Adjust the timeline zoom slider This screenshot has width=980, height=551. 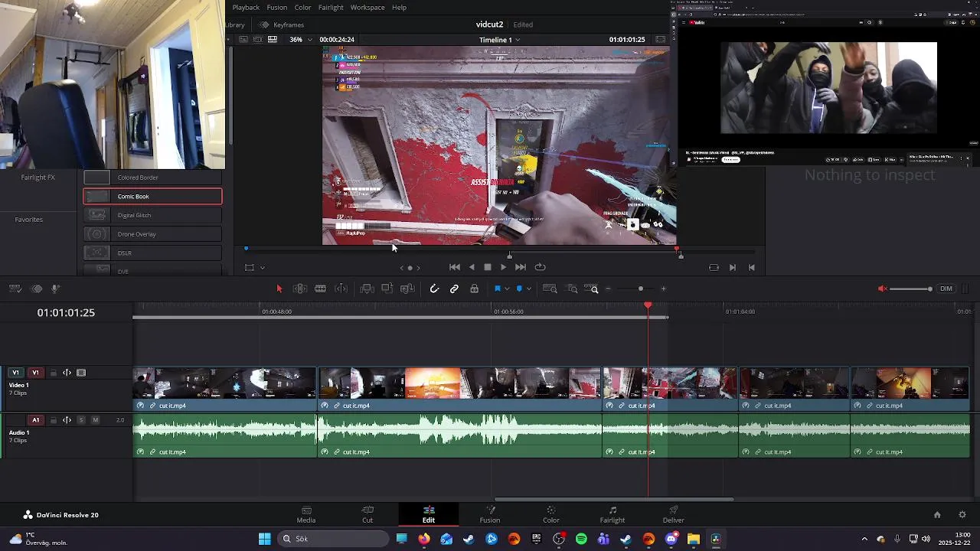(x=641, y=289)
